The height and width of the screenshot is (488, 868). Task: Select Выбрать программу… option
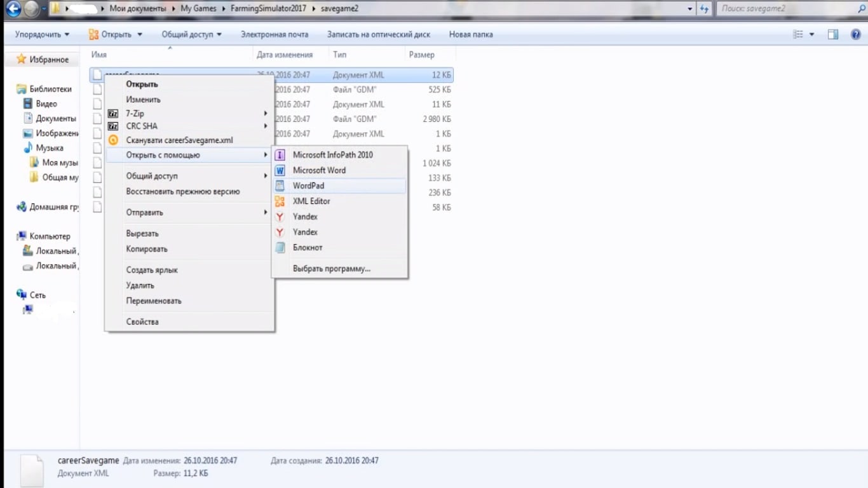click(x=331, y=269)
